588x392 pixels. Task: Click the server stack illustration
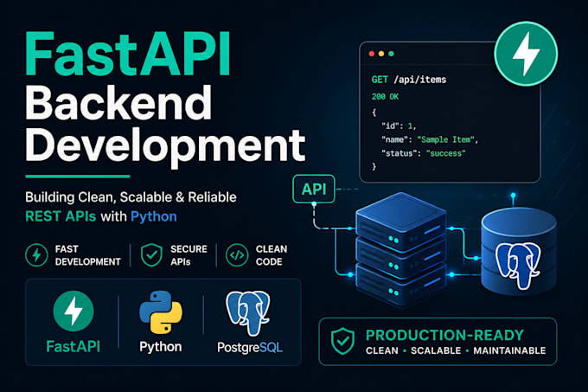coord(401,249)
